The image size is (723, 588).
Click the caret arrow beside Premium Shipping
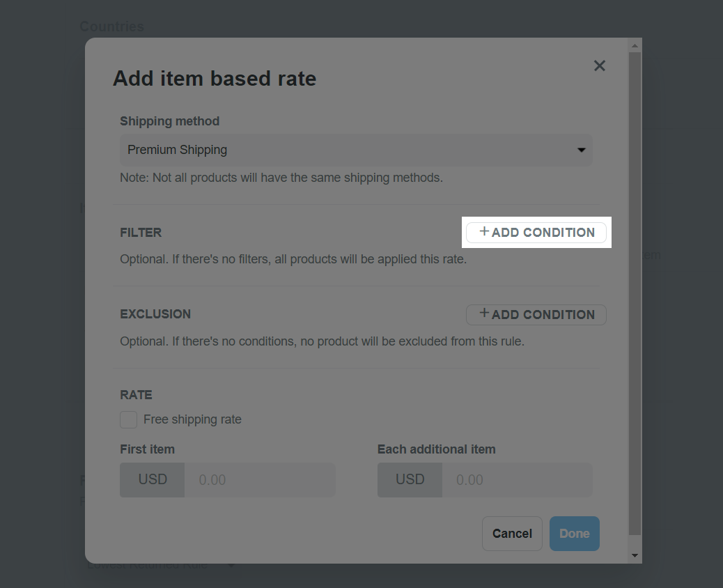581,150
